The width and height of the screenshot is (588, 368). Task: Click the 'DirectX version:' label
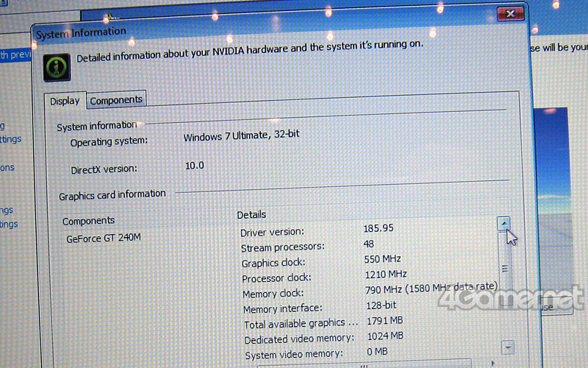point(104,170)
